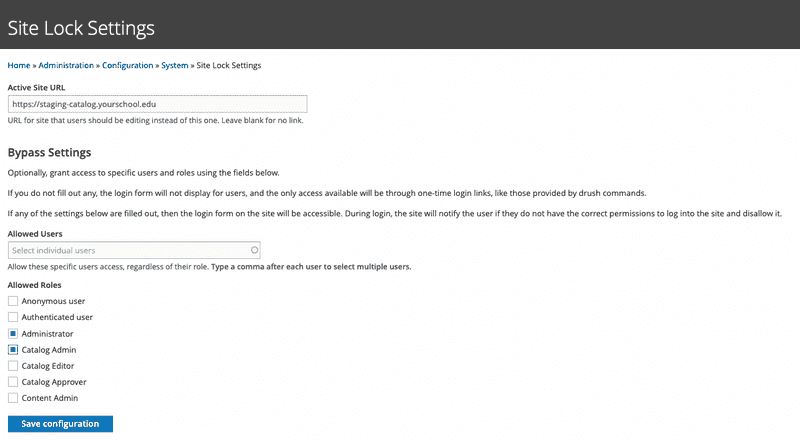
Task: Click the Site Lock Settings page title
Action: (x=81, y=28)
